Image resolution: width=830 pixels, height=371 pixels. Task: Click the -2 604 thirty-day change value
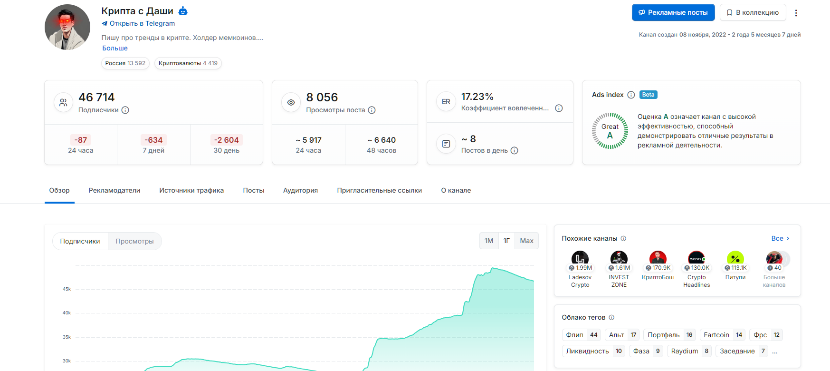pyautogui.click(x=227, y=140)
